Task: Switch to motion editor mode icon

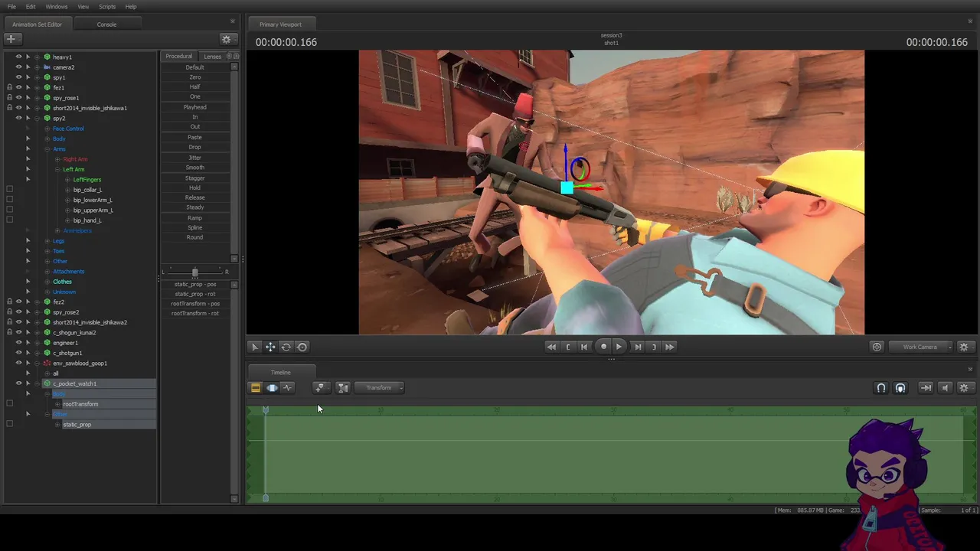Action: click(x=272, y=388)
